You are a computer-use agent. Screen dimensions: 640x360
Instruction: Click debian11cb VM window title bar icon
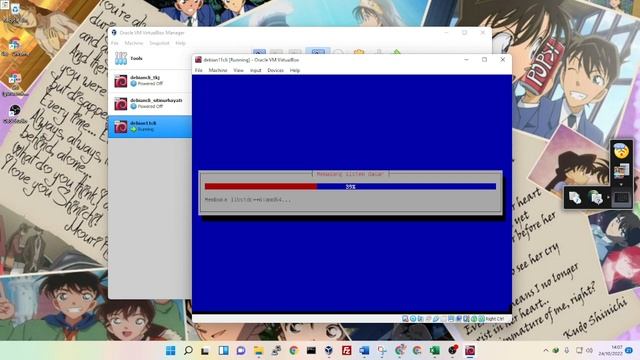click(198, 60)
